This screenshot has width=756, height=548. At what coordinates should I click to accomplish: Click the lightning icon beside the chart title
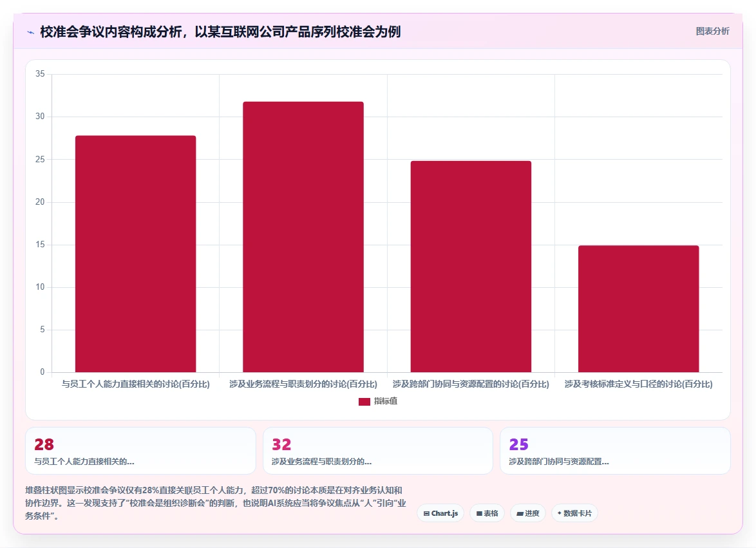coord(30,32)
